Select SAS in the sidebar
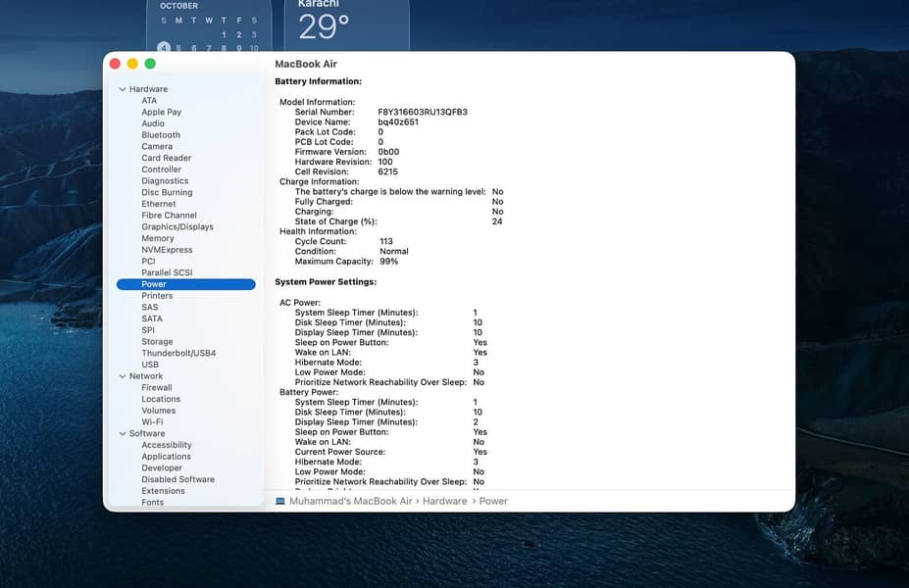The image size is (909, 588). (149, 307)
